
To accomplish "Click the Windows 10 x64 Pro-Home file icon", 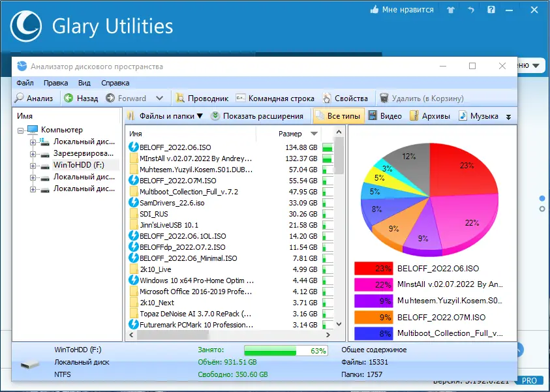I will click(x=133, y=280).
